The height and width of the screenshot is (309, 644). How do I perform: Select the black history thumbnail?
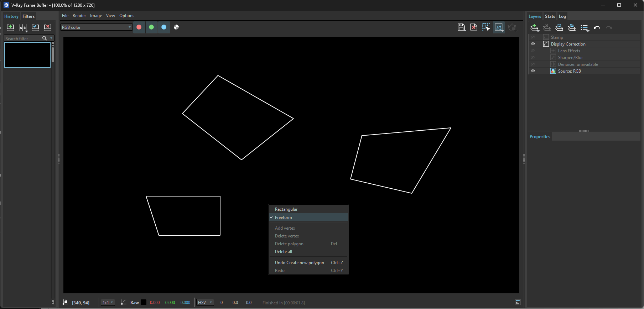click(x=27, y=55)
